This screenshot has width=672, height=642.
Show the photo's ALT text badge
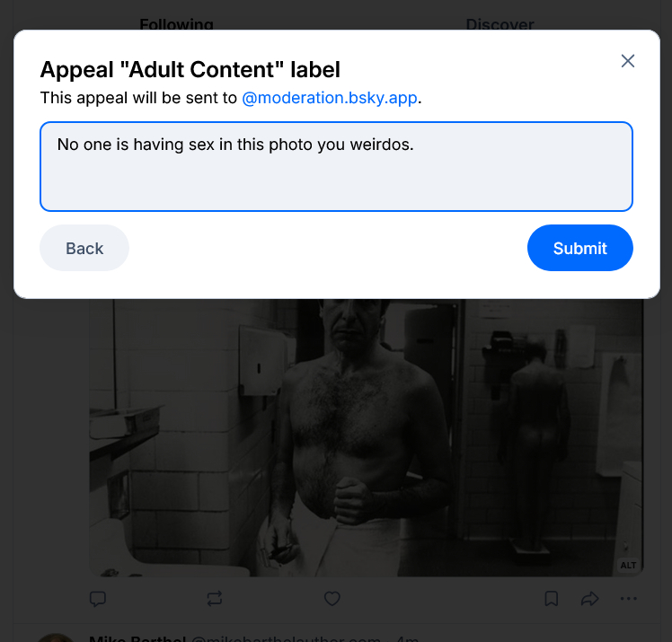(x=628, y=566)
